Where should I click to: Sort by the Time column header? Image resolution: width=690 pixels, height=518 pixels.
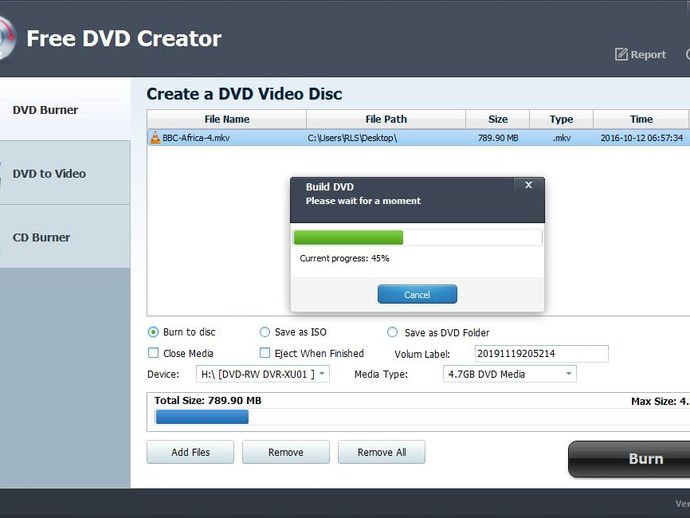pyautogui.click(x=641, y=119)
